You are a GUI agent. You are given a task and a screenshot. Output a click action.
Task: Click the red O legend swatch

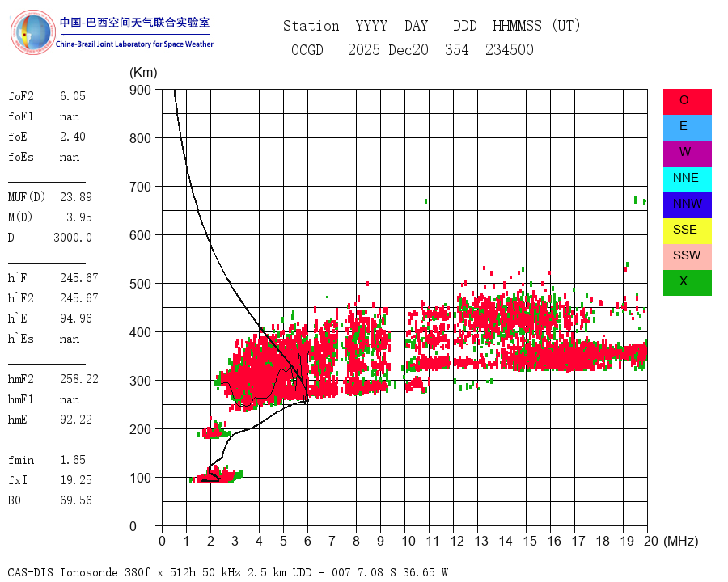click(687, 102)
